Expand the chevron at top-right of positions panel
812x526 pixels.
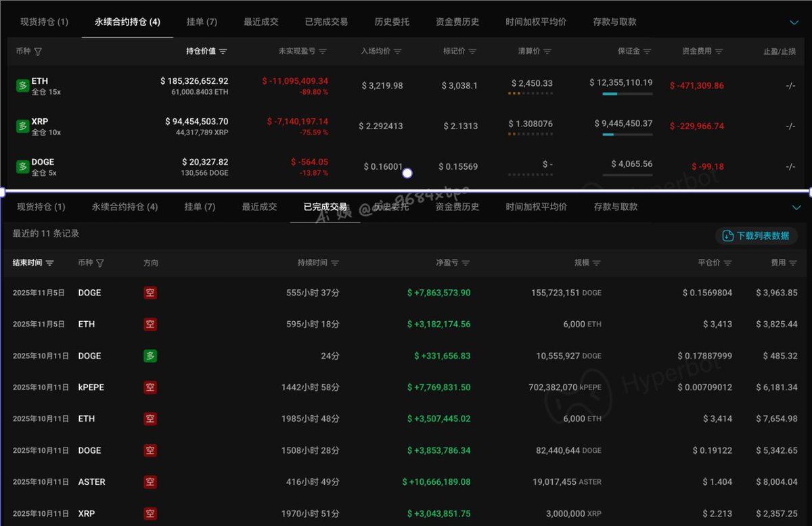(x=794, y=22)
